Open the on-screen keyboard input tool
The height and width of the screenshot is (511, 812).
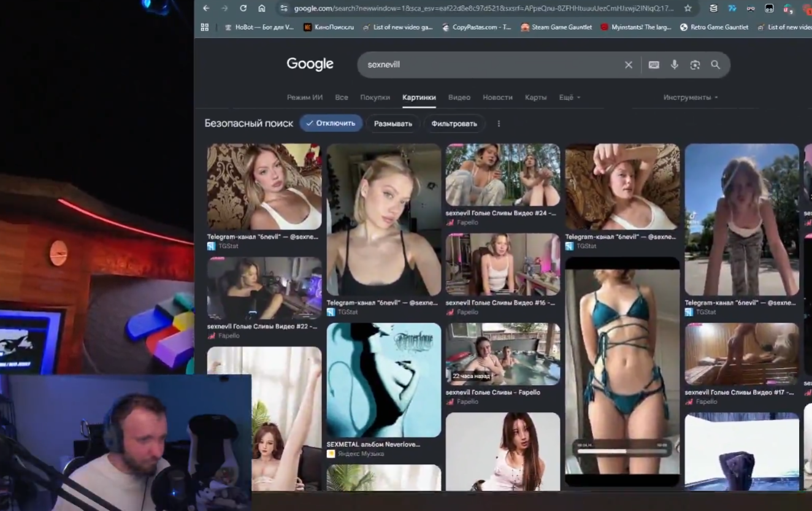654,64
